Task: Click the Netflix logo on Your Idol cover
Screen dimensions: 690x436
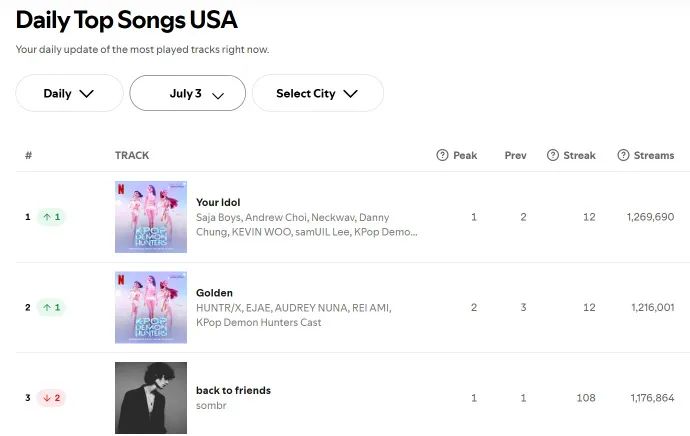Action: click(x=121, y=188)
